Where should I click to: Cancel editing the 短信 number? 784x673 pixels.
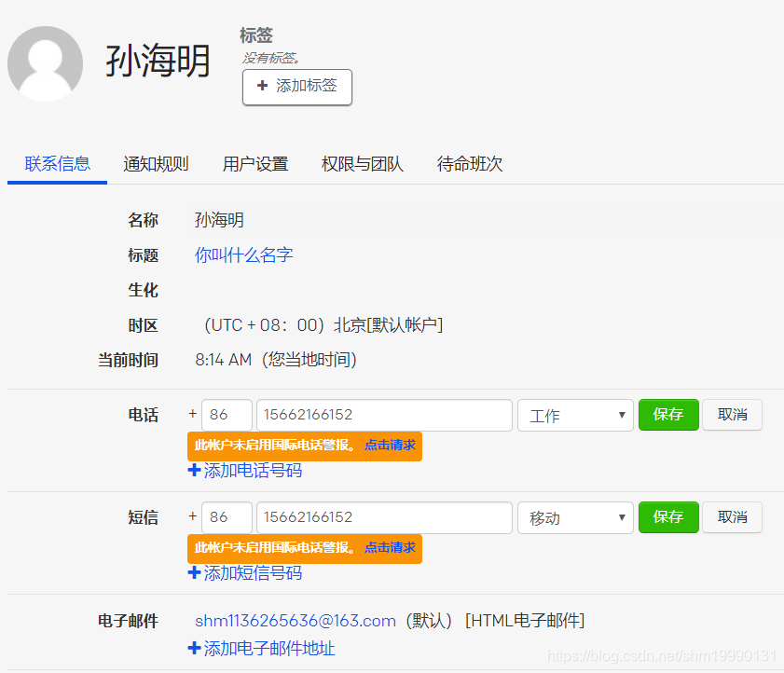pyautogui.click(x=732, y=517)
